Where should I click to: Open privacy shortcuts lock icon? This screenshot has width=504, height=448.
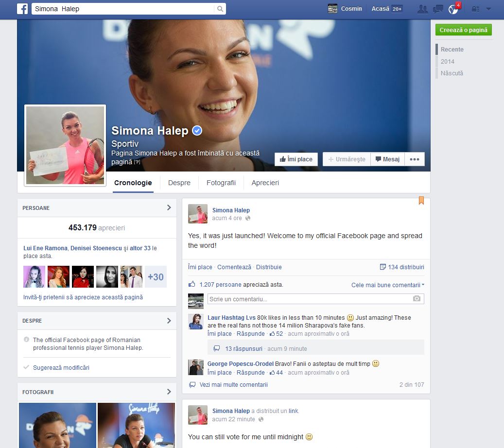click(476, 9)
